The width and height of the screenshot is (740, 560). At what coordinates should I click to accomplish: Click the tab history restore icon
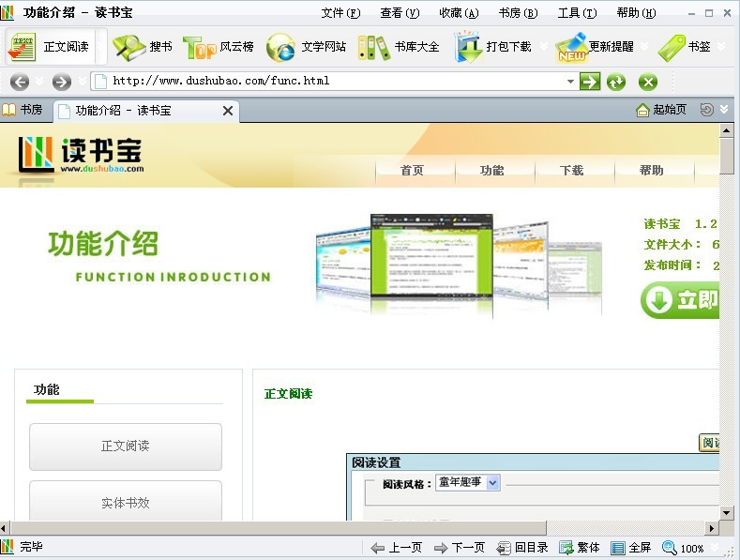(706, 110)
